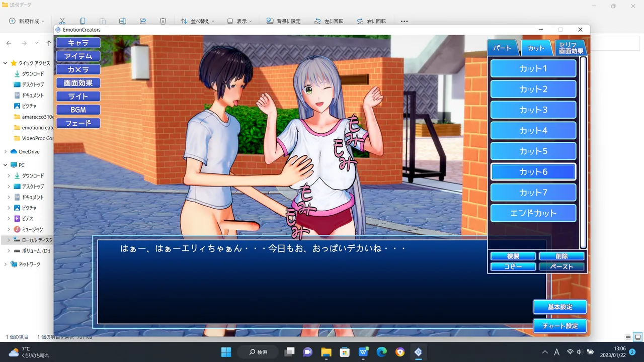Viewport: 644px width, 362px height.
Task: Open the weather widget showing 7°C
Action: (x=29, y=352)
